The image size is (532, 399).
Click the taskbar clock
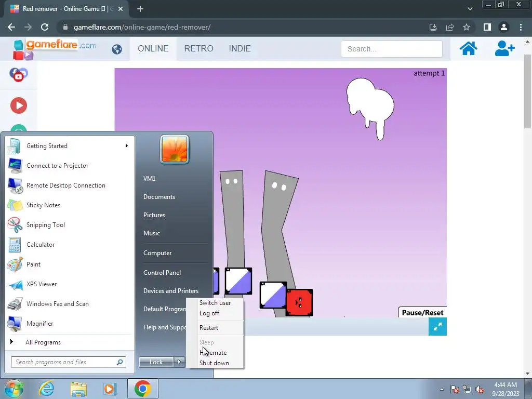(x=506, y=389)
